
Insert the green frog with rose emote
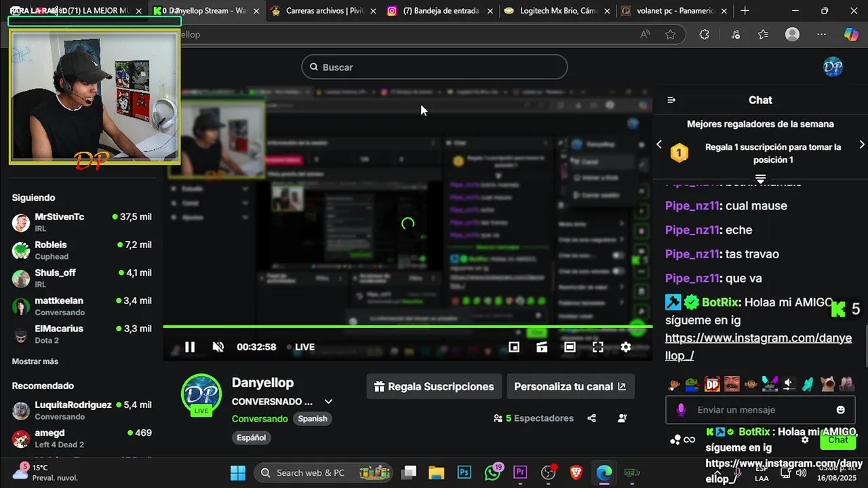[692, 384]
